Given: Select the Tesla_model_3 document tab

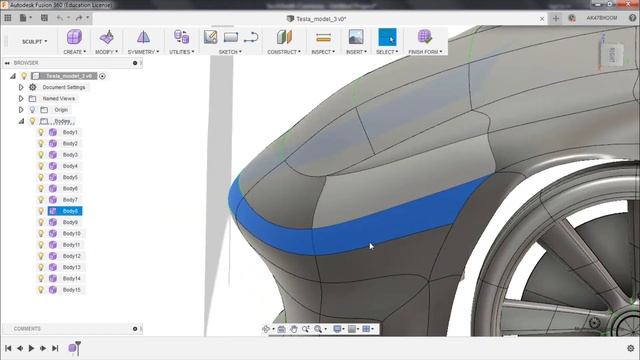Looking at the screenshot, I should click(x=316, y=19).
